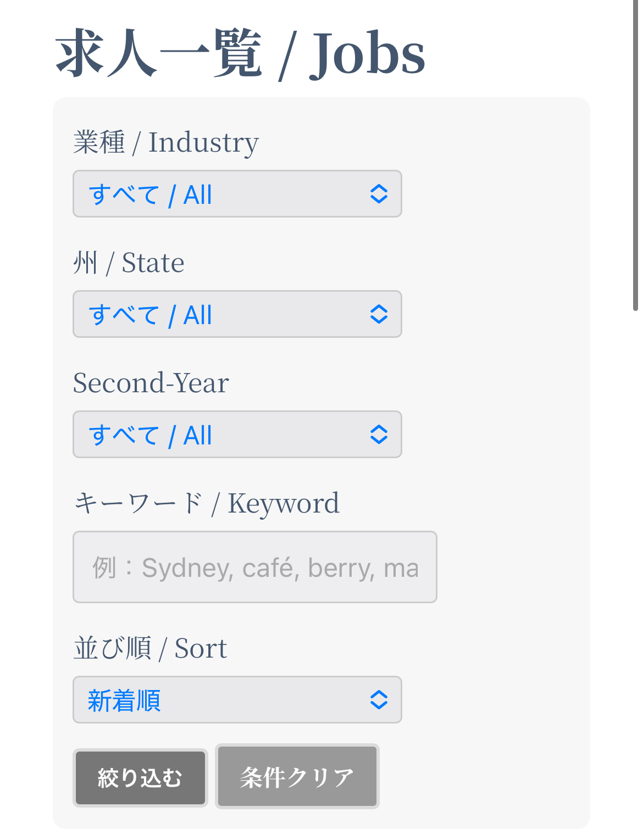Viewport: 643px width, 840px height.
Task: Click the 州 / State label
Action: pos(129,263)
